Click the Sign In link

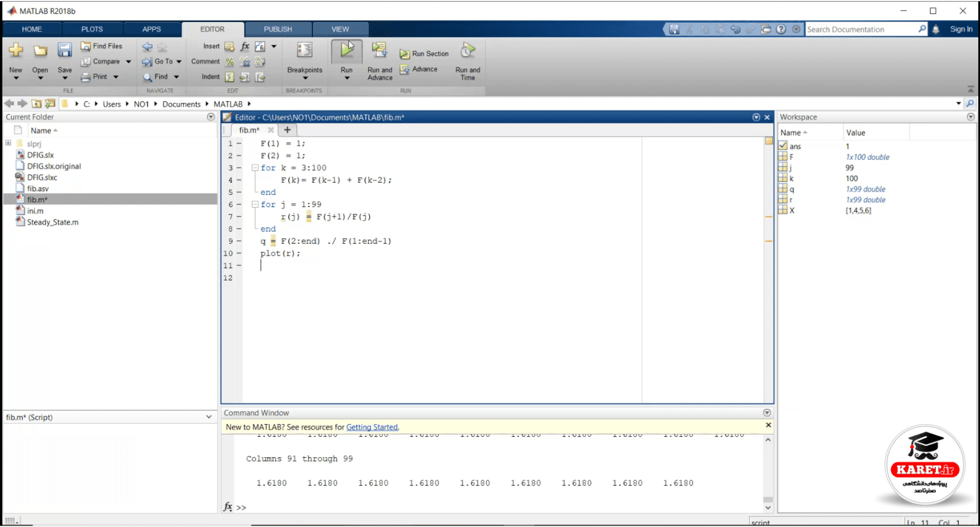961,29
